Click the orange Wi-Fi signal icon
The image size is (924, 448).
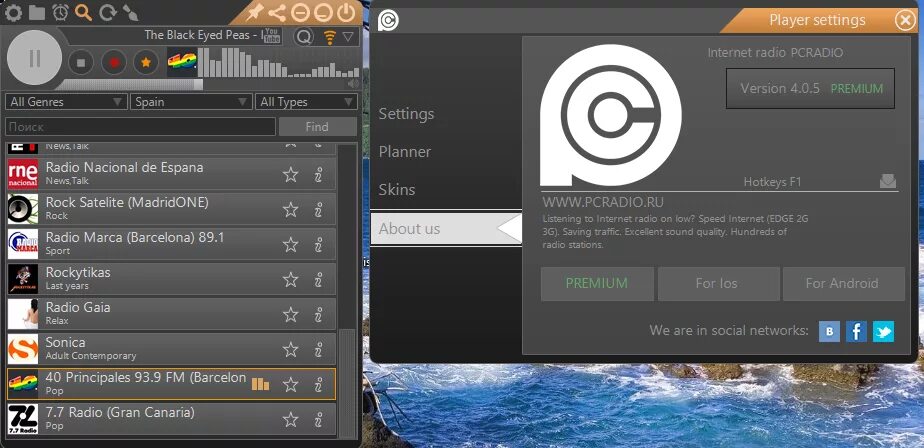(x=329, y=37)
